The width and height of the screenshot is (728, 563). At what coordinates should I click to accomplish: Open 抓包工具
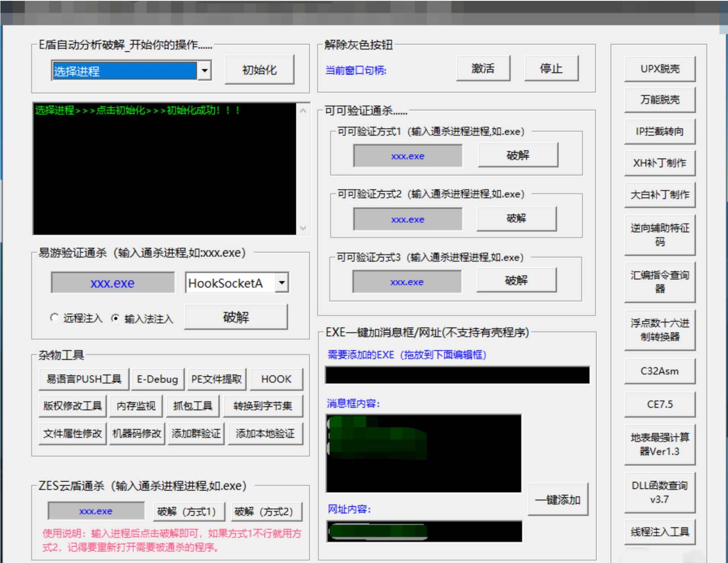point(193,406)
